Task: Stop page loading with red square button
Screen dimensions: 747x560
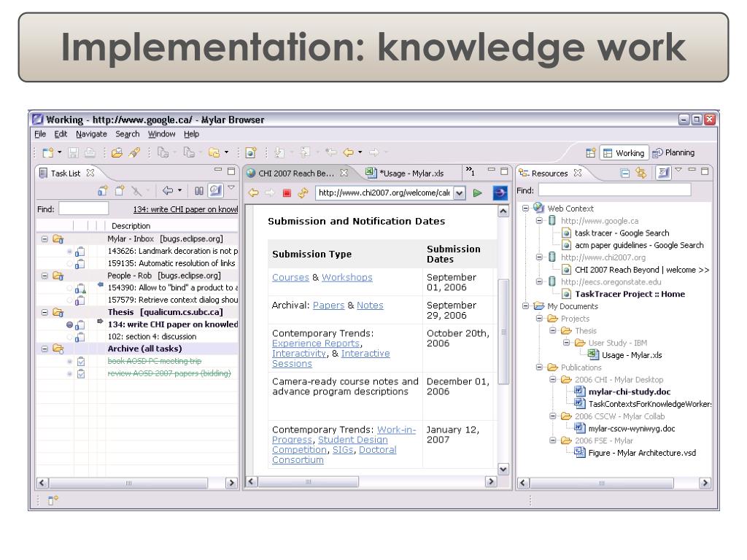Action: (287, 192)
